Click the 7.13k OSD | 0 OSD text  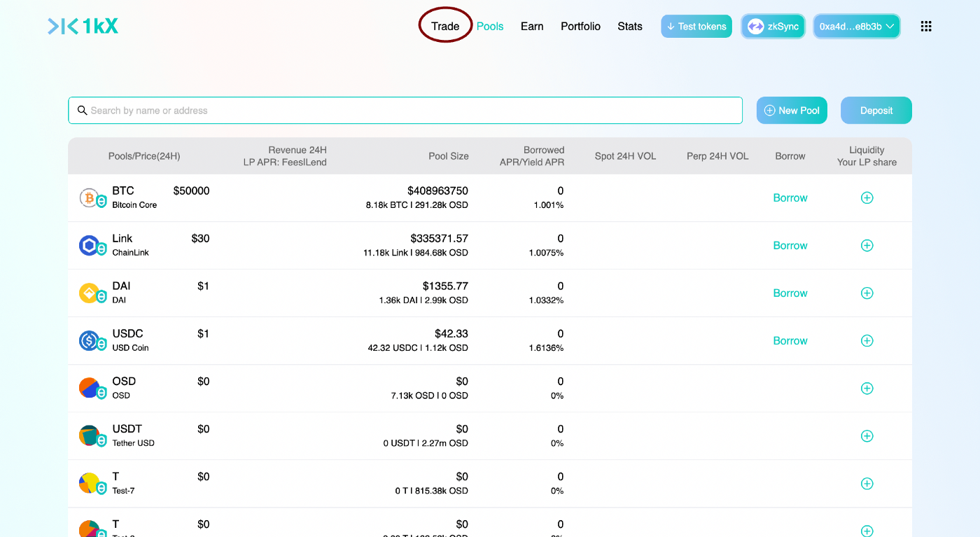429,396
